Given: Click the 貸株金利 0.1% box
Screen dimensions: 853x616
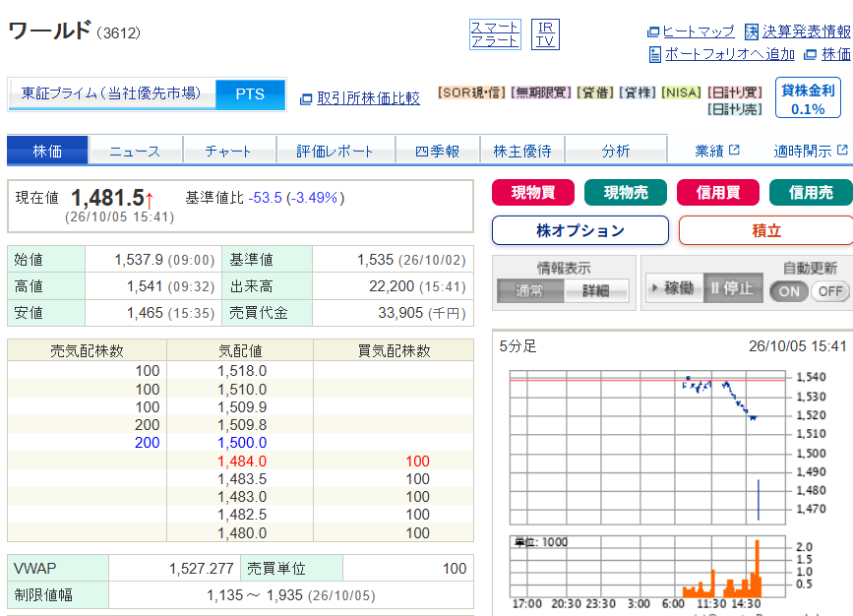Looking at the screenshot, I should (808, 98).
